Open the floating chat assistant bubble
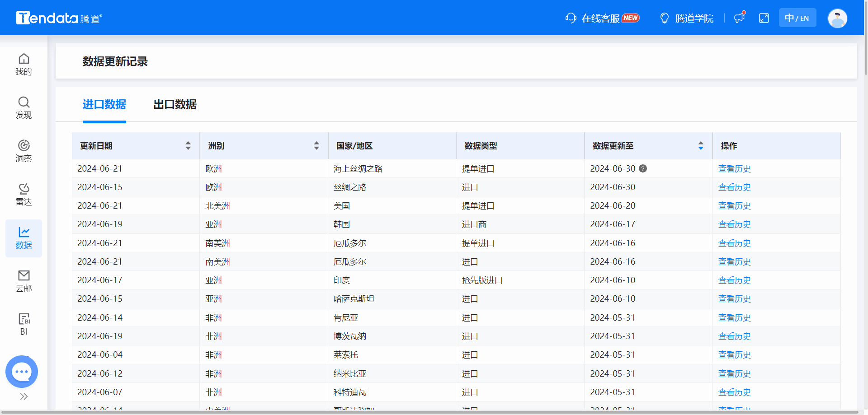 21,371
